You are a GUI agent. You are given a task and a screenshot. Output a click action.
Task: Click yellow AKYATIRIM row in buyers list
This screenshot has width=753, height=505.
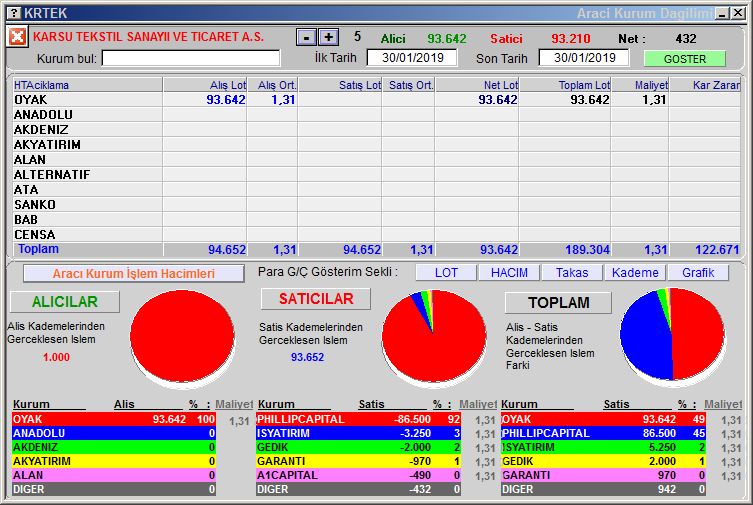click(x=114, y=461)
